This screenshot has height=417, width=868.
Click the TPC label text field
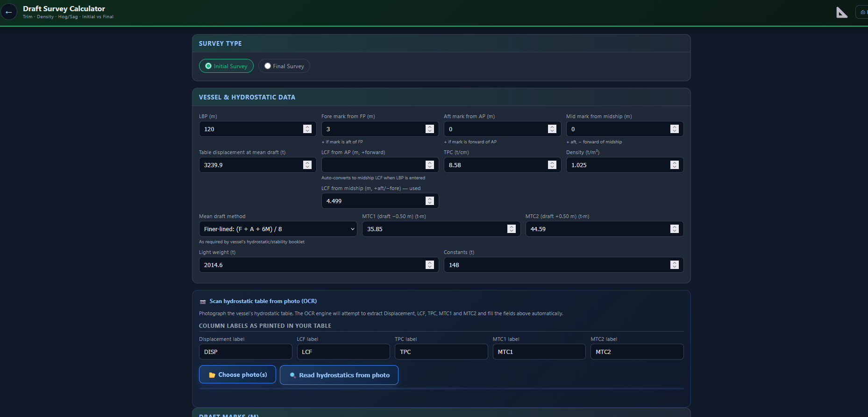(x=441, y=352)
